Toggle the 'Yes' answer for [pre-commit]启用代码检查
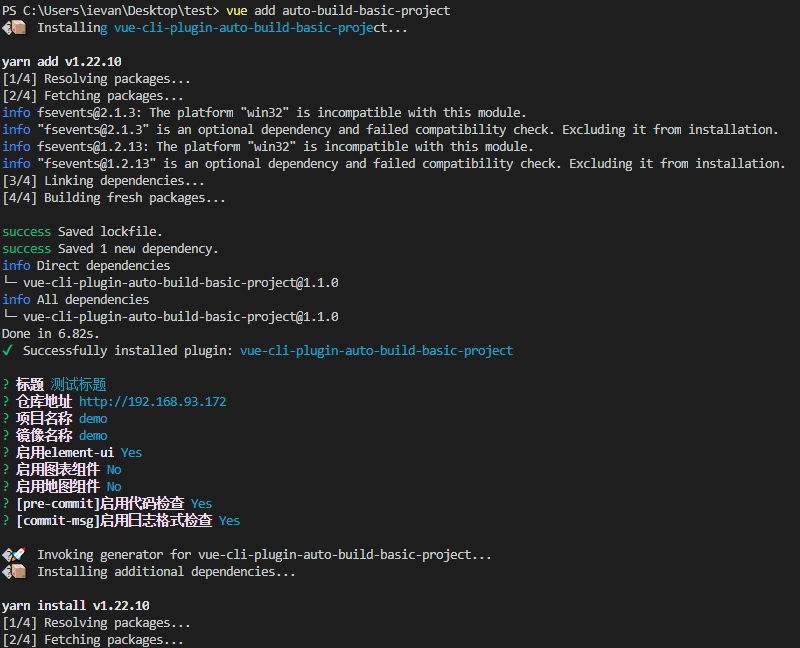This screenshot has width=800, height=648. (201, 503)
